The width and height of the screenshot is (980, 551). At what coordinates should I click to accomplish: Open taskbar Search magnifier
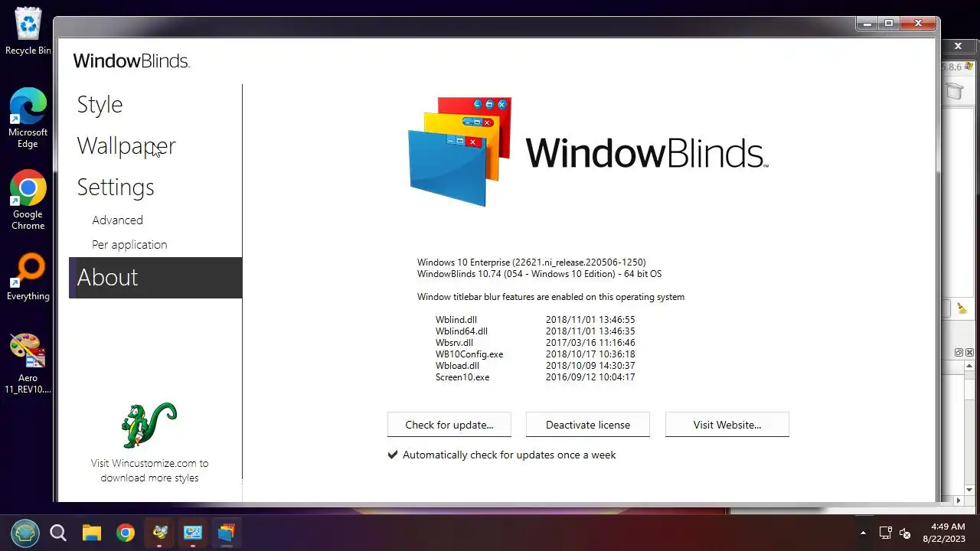pos(58,533)
